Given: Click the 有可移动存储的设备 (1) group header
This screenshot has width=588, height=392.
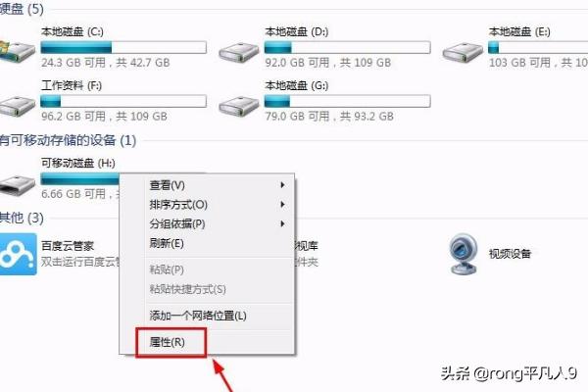Looking at the screenshot, I should (x=68, y=140).
